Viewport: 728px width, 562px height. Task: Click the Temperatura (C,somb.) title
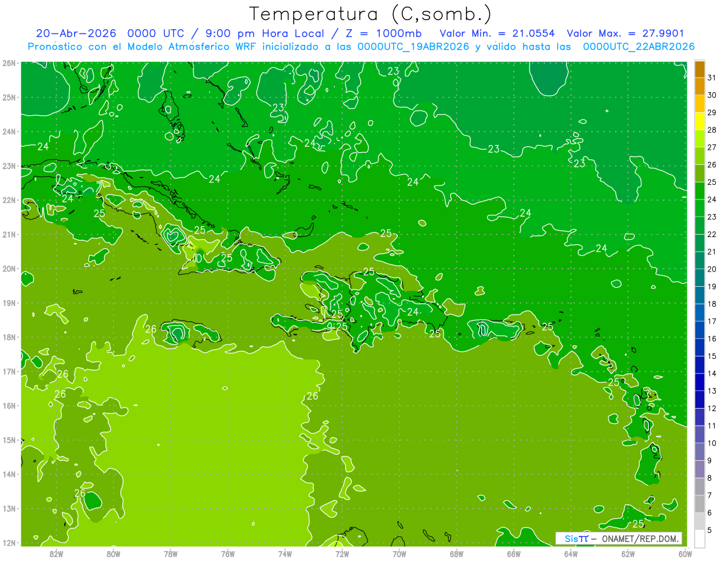371,14
